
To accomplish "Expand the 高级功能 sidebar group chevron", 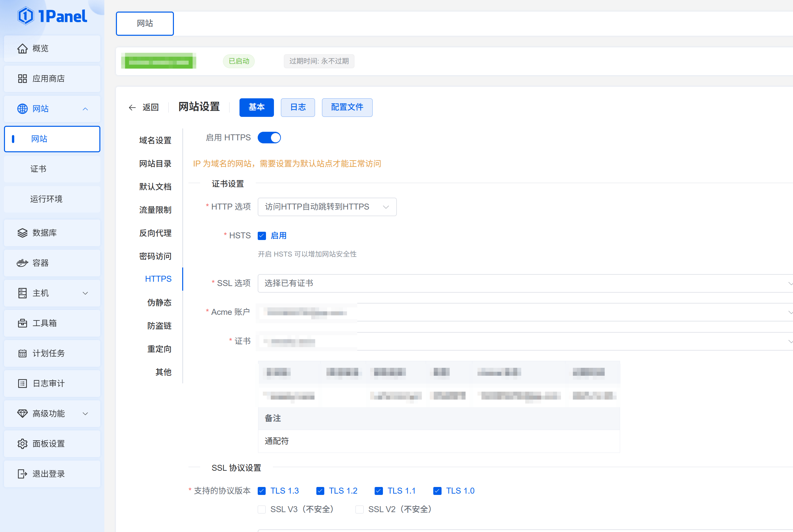I will pos(85,413).
